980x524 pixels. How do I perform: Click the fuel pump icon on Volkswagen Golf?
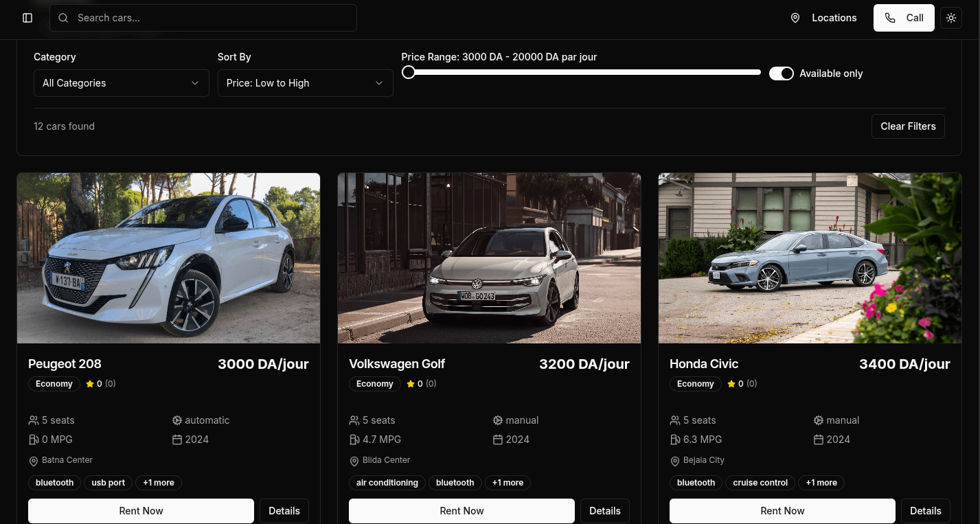tap(354, 440)
